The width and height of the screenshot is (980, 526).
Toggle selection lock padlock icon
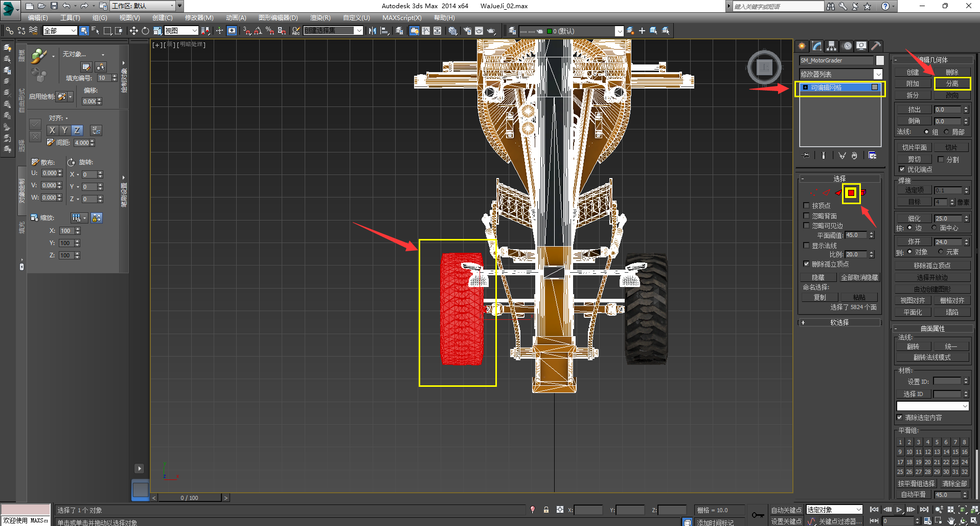click(x=546, y=510)
